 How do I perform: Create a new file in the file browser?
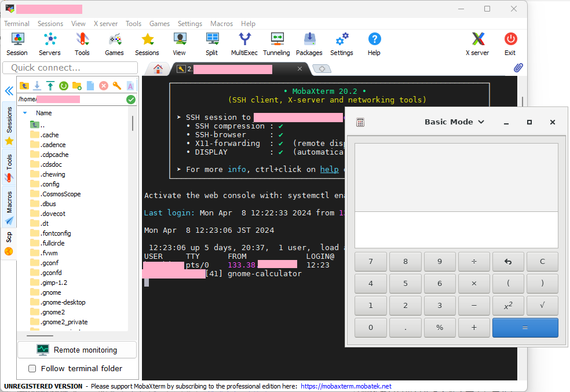point(90,86)
